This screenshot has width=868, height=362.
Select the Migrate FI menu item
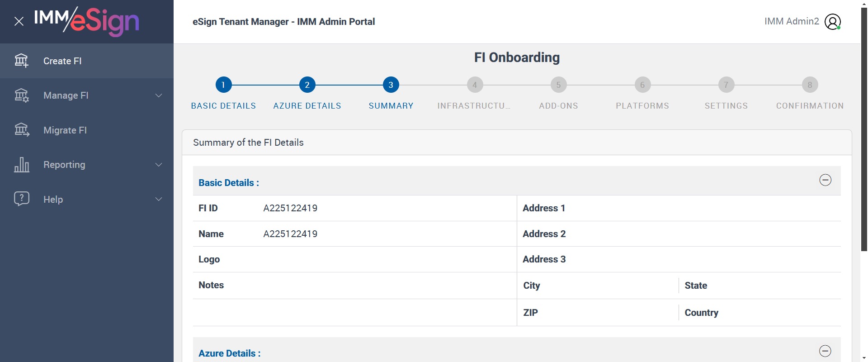tap(65, 130)
